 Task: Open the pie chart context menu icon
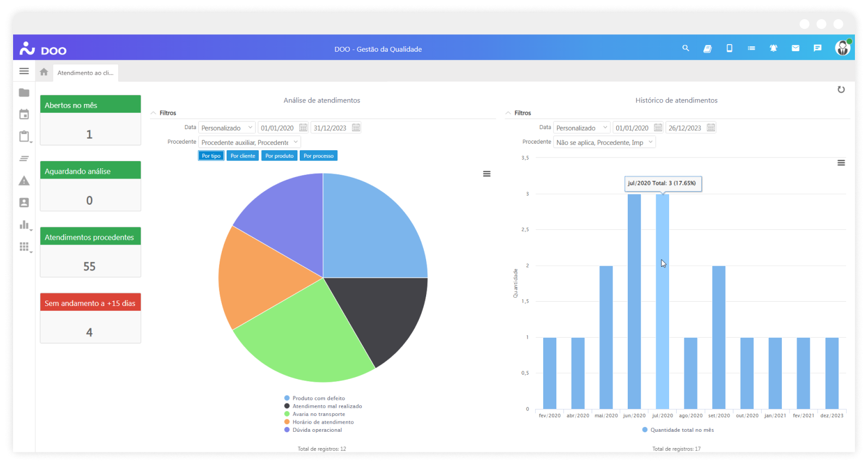pyautogui.click(x=487, y=174)
